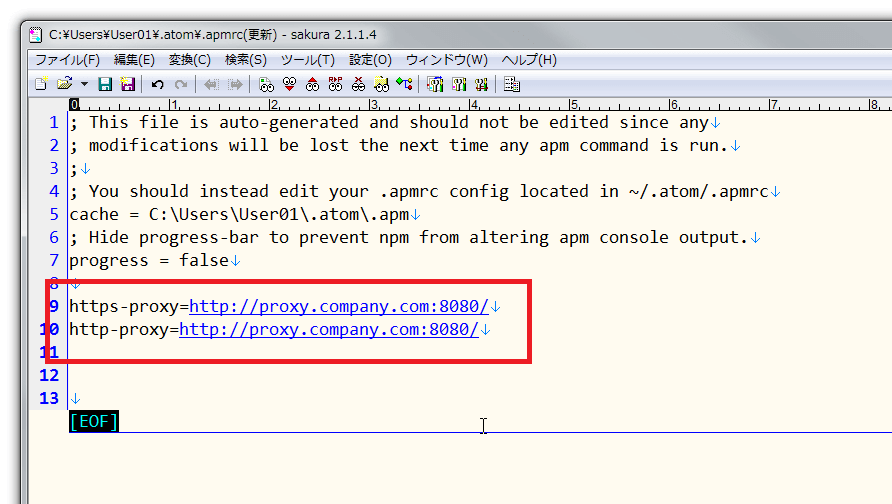The height and width of the screenshot is (504, 892).
Task: Open Replace using the R/P binoculars icon
Action: coord(335,85)
